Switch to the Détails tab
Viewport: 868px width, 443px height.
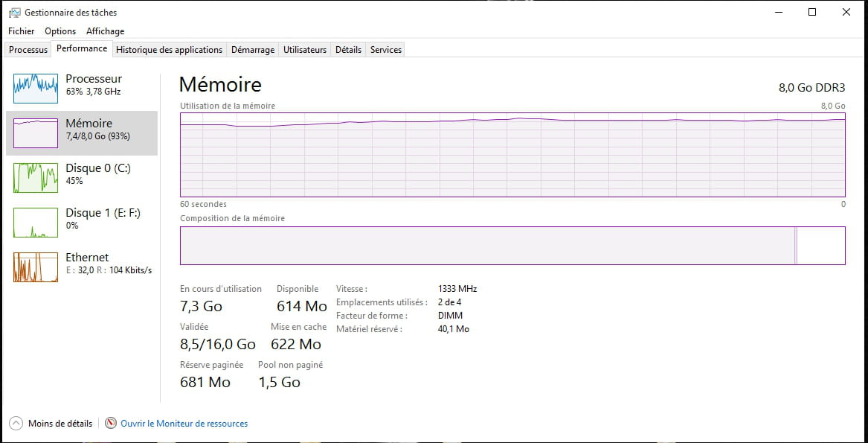coord(348,50)
